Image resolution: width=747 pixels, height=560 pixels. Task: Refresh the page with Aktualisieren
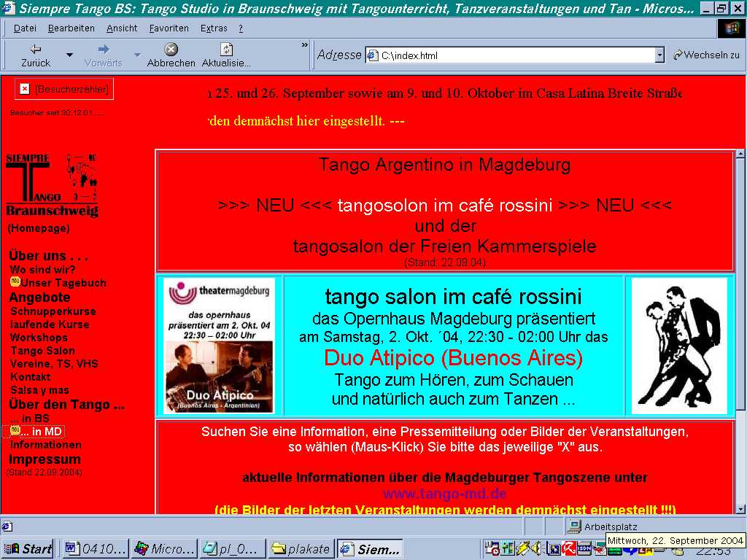coord(226,55)
